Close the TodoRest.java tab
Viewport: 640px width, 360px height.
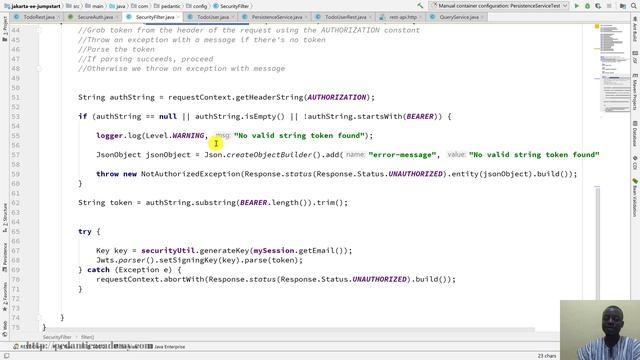pos(59,17)
